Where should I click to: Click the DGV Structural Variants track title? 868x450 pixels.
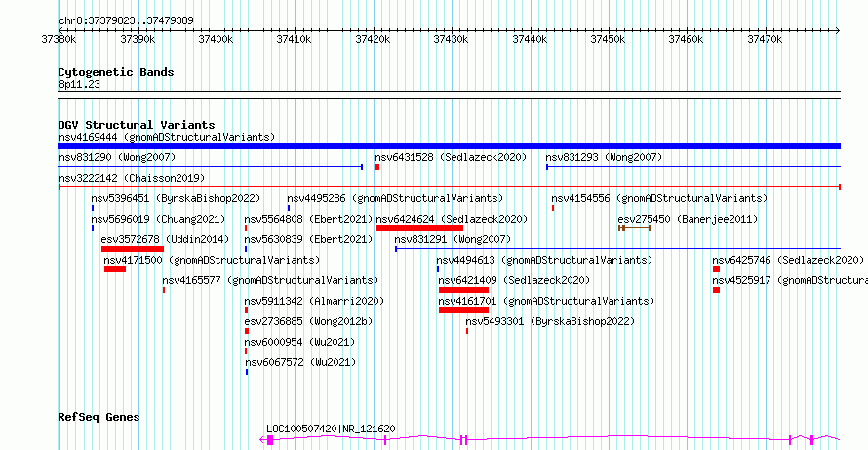137,125
